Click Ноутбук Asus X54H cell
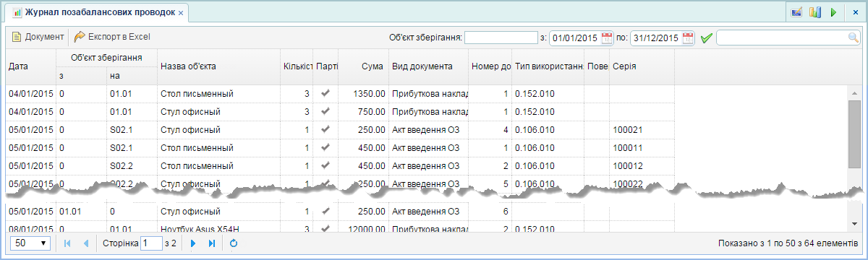The width and height of the screenshot is (868, 260). (200, 229)
